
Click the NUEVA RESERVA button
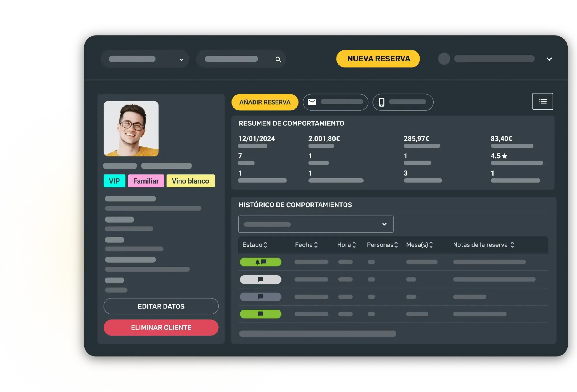click(x=378, y=59)
